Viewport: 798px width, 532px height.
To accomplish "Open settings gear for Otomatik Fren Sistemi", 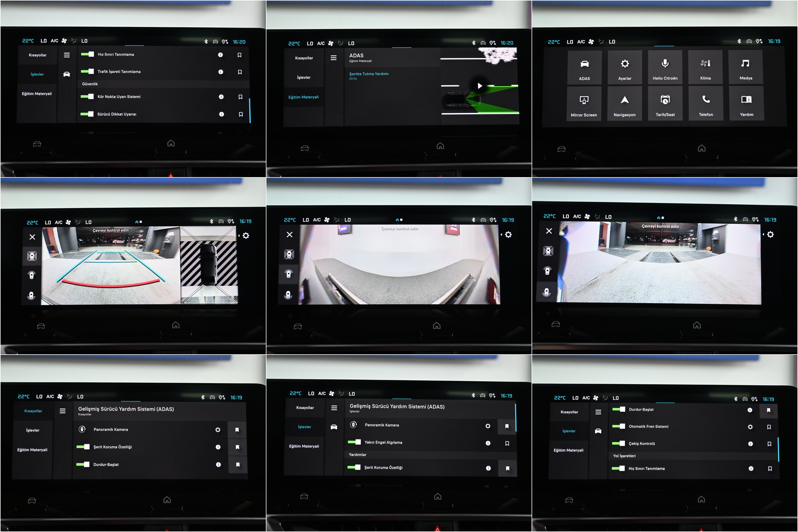I will (x=750, y=427).
